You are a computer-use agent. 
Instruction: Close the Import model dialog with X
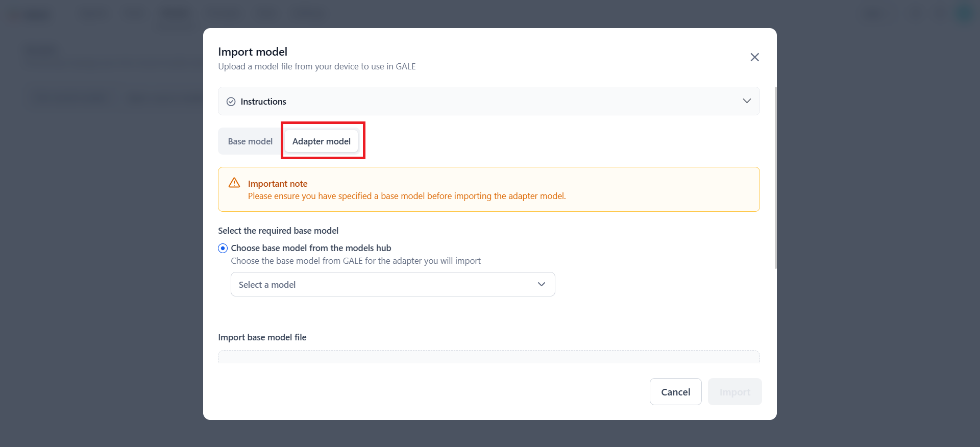click(754, 57)
